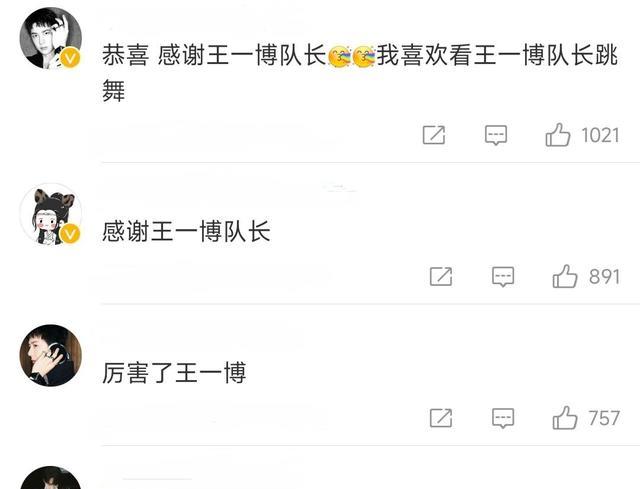640x489 pixels.
Task: Tap the 1021 like count
Action: [600, 136]
